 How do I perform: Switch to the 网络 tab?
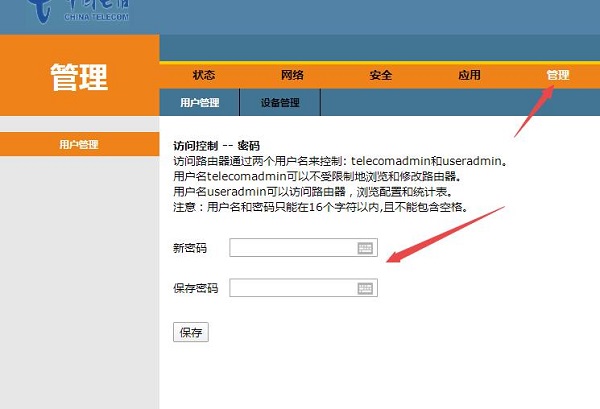(x=292, y=75)
